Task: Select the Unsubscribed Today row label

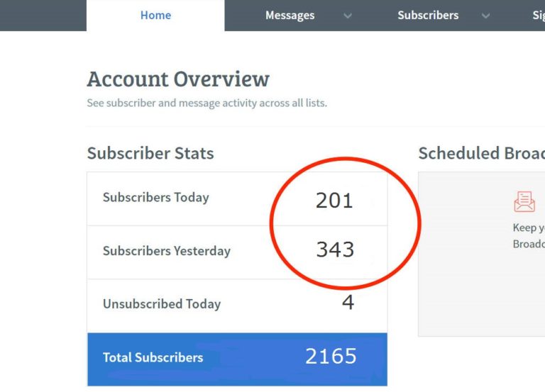Action: [x=162, y=304]
